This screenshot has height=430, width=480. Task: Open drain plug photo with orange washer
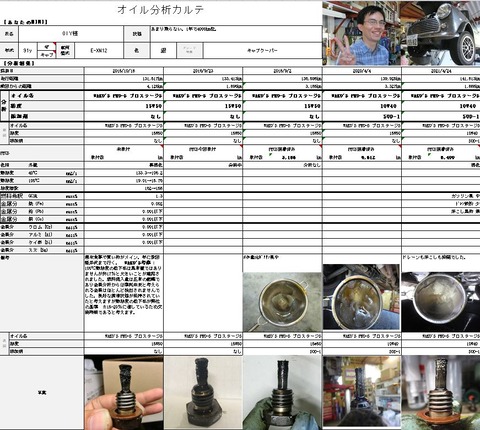point(441,392)
